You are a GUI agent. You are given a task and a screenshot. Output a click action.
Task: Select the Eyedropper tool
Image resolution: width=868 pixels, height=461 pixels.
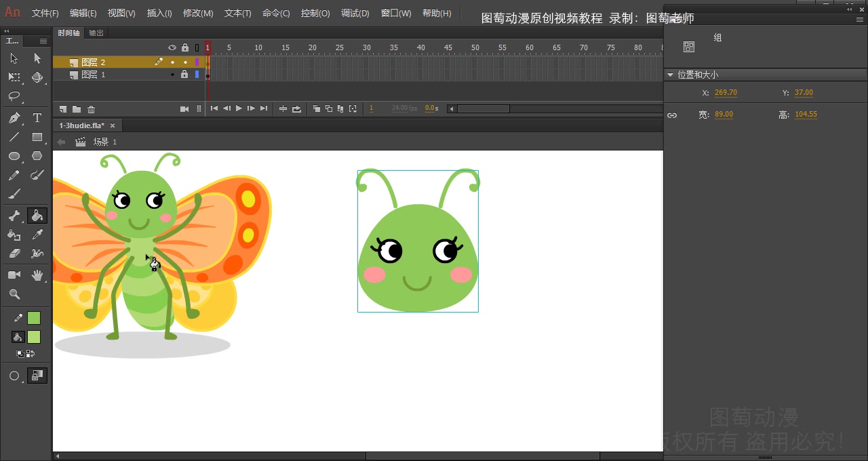point(37,234)
